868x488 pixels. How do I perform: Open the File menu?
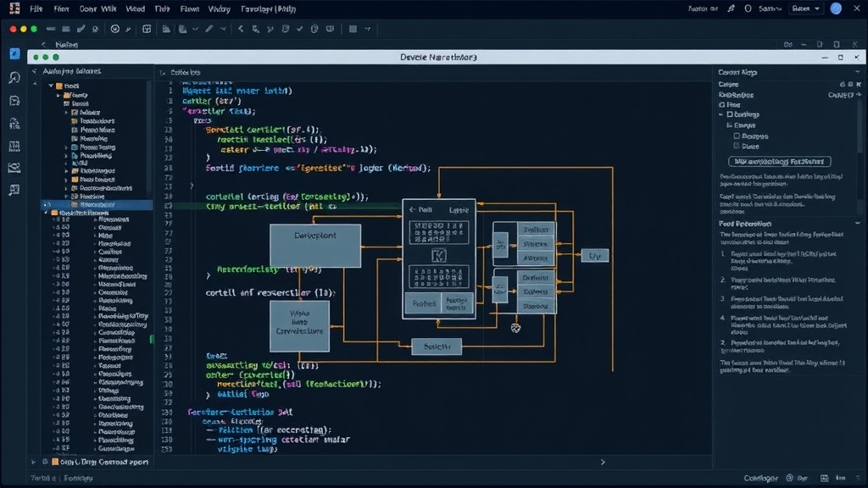(x=36, y=8)
